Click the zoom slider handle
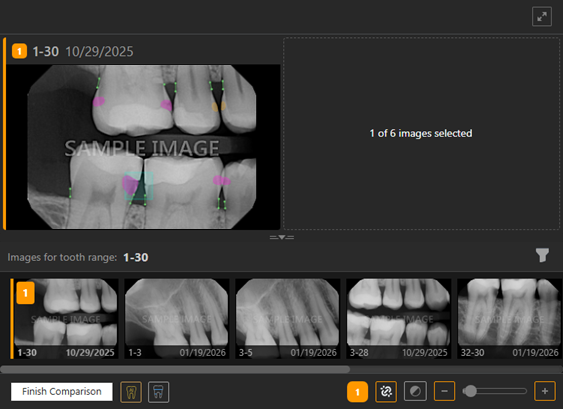Image resolution: width=563 pixels, height=409 pixels. pyautogui.click(x=470, y=391)
